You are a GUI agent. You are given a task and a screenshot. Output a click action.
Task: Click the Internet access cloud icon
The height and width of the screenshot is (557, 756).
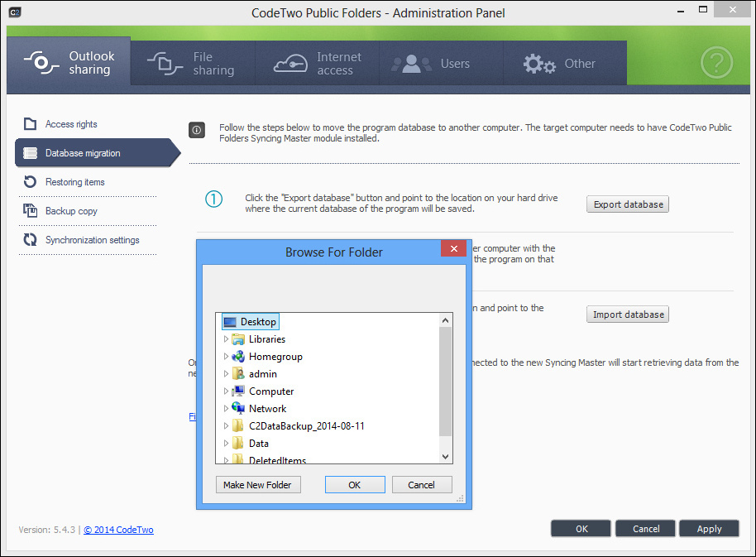pyautogui.click(x=290, y=63)
